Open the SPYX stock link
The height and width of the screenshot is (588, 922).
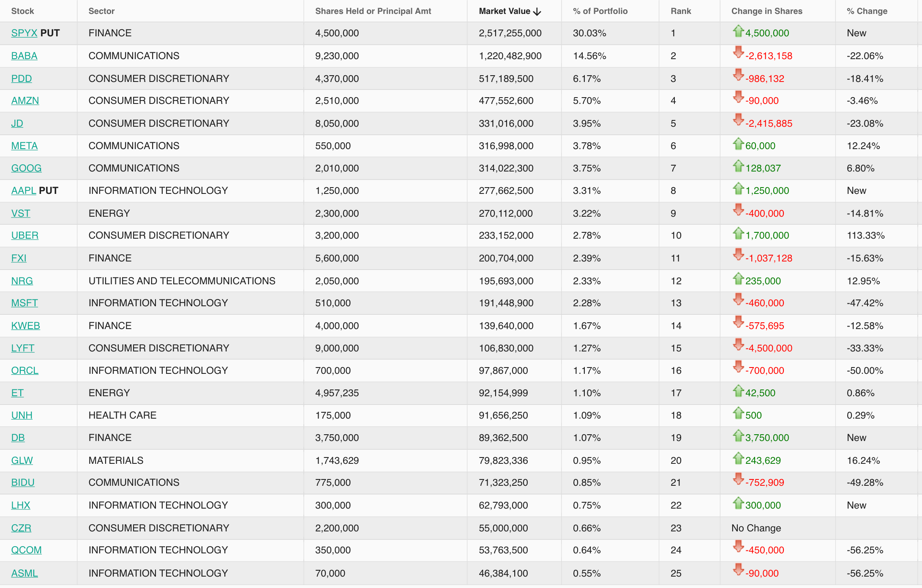(x=24, y=33)
